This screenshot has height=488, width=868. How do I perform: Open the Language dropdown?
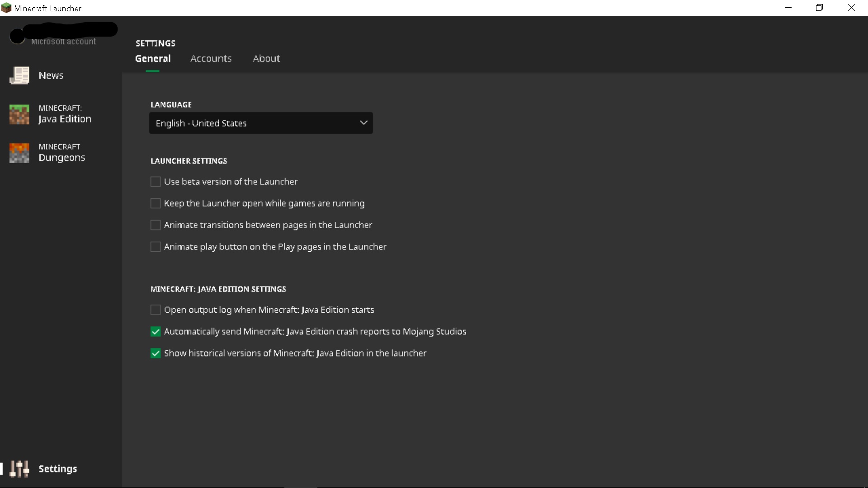(x=260, y=123)
